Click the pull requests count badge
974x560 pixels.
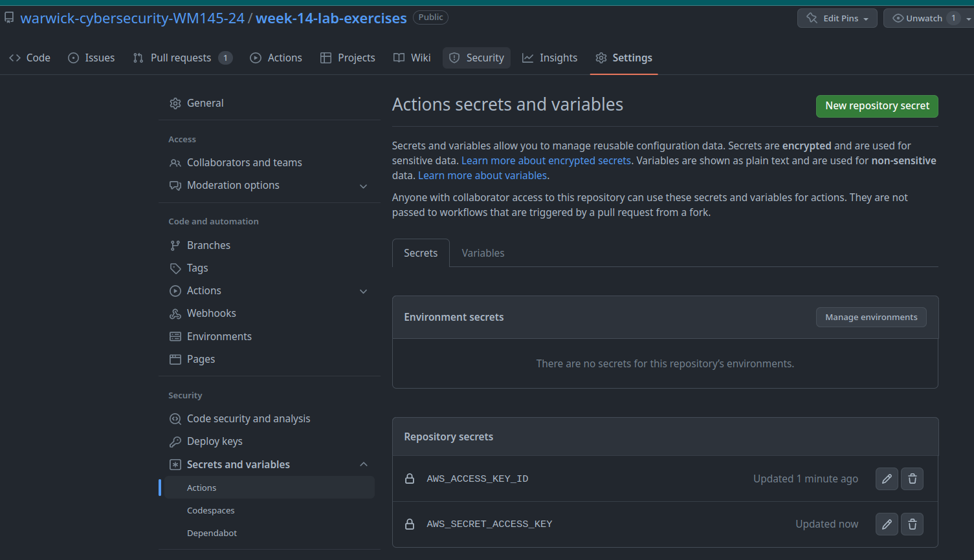[x=225, y=58]
